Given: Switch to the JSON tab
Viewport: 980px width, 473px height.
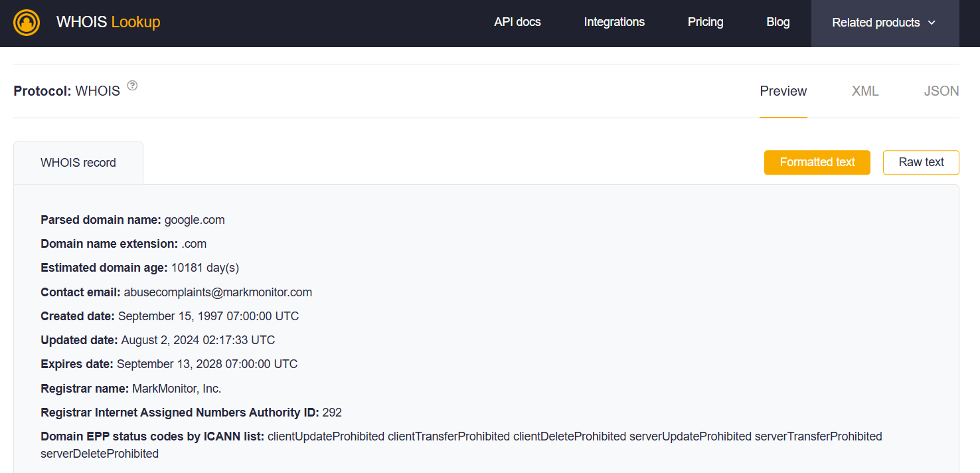Looking at the screenshot, I should (x=941, y=91).
